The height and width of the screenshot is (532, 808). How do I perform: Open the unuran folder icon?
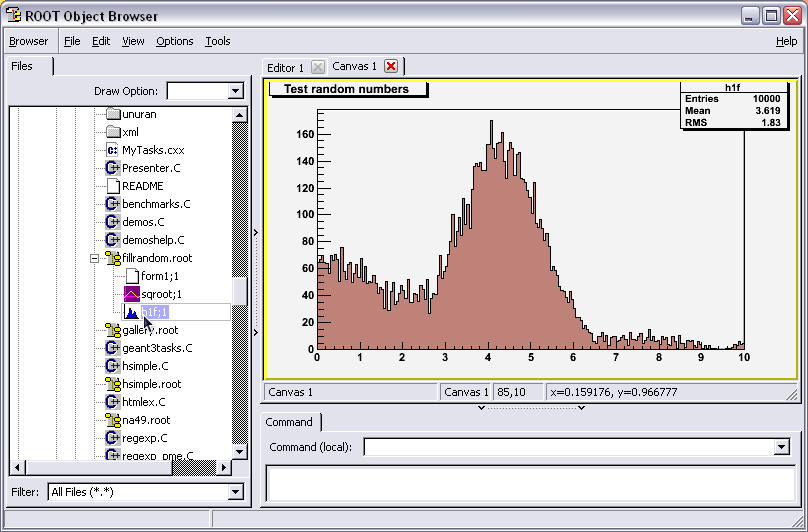point(113,114)
